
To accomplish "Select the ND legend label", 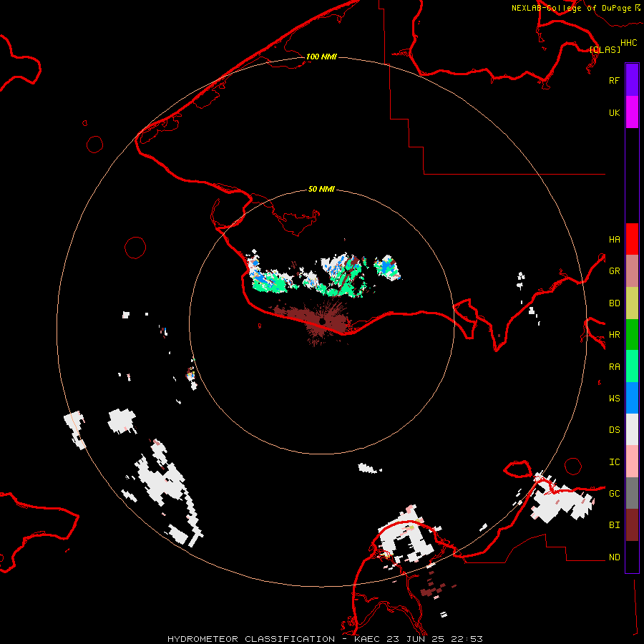I will pyautogui.click(x=614, y=557).
